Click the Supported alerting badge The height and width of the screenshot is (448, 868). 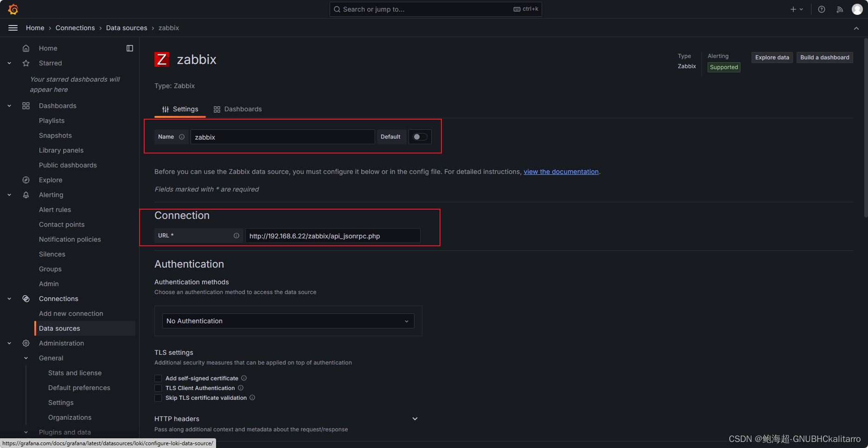click(x=724, y=67)
